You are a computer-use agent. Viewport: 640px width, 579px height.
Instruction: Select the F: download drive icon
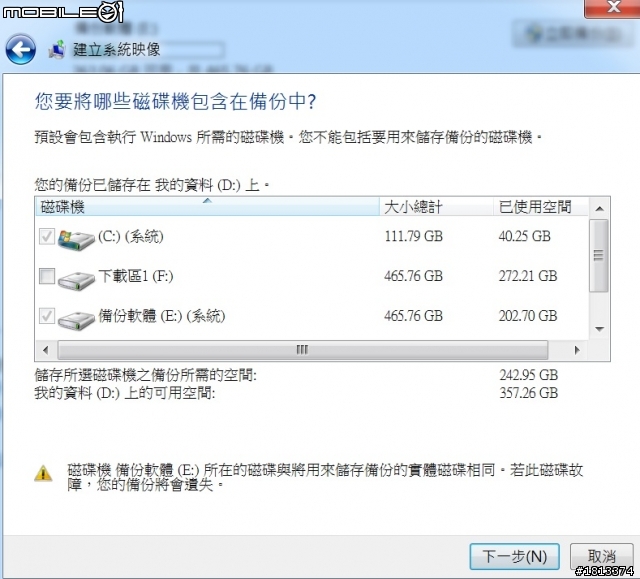pyautogui.click(x=76, y=280)
